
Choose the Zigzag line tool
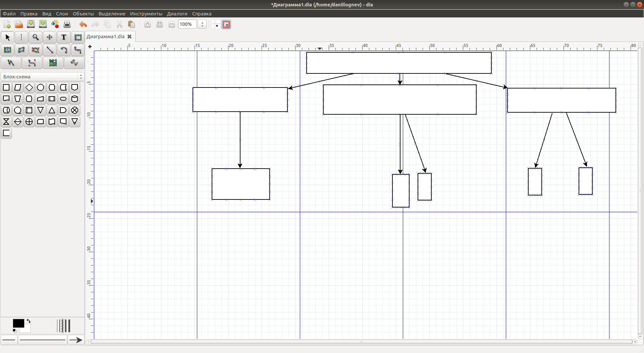tap(77, 50)
